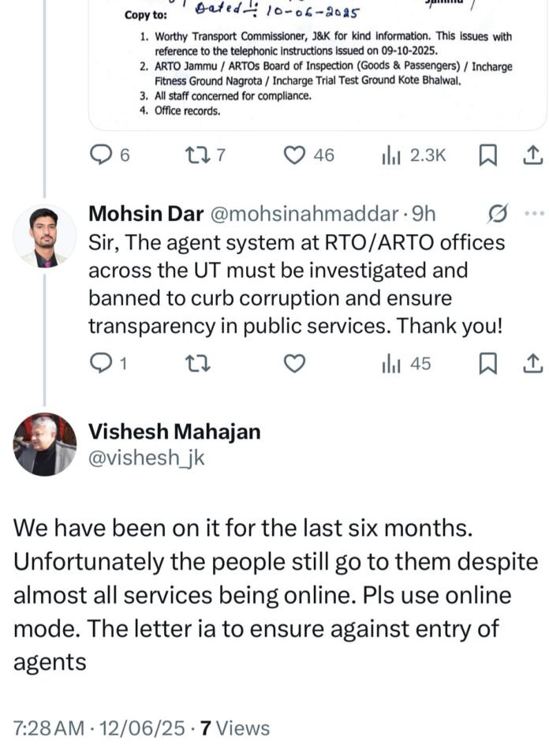Open Mohsin Dar's profile picture
The image size is (549, 756).
[x=45, y=237]
